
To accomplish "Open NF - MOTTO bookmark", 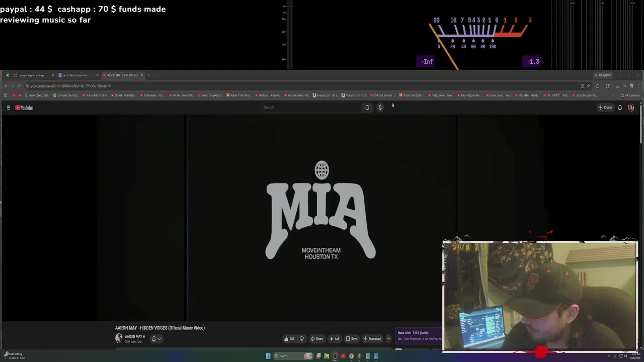I will pos(556,95).
